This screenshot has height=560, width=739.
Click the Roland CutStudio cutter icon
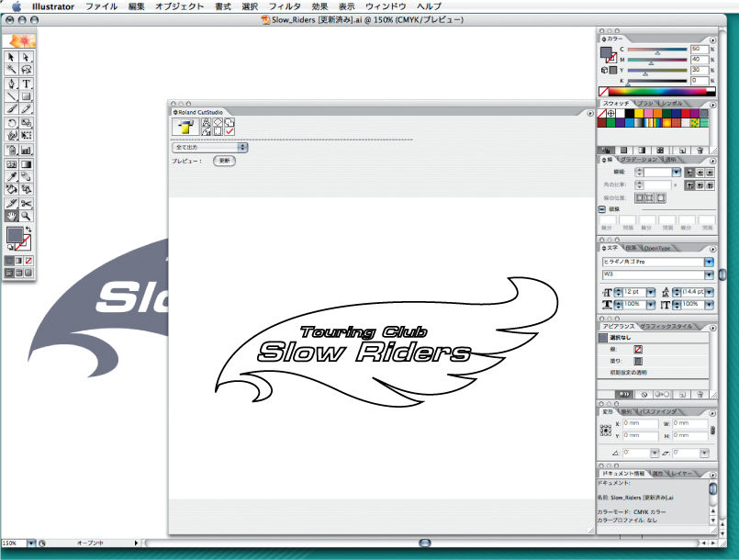click(184, 128)
